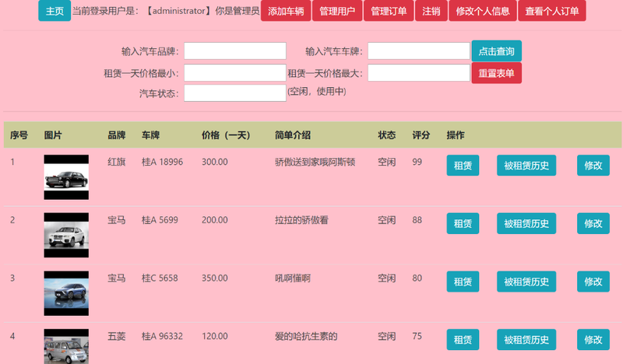623x364 pixels.
Task: Click the 点击查询 search button
Action: [x=496, y=51]
